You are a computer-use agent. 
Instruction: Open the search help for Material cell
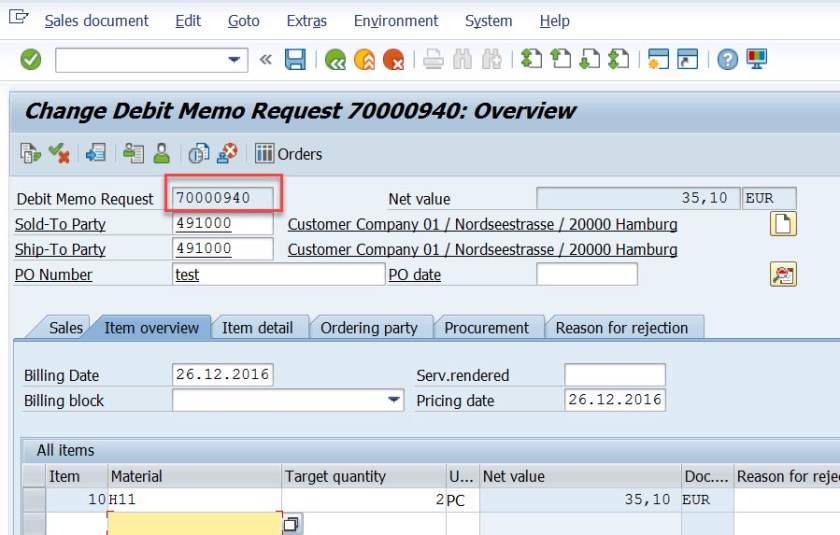[x=291, y=524]
